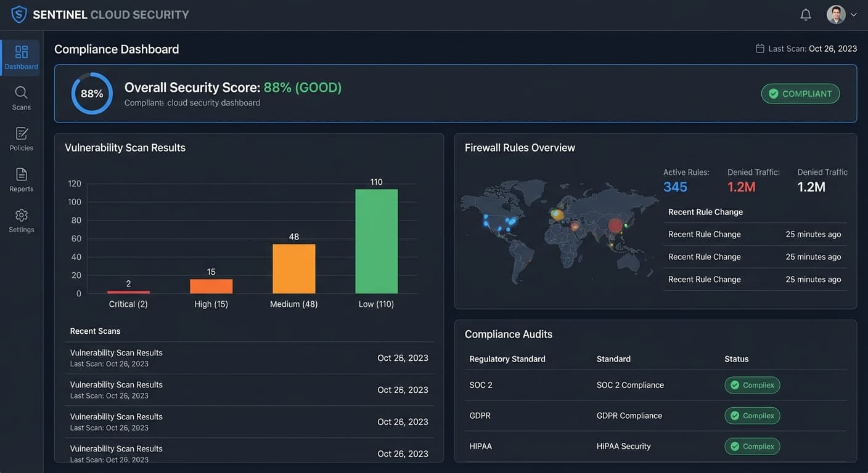Open the Reports sidebar item
The height and width of the screenshot is (473, 868).
click(21, 180)
